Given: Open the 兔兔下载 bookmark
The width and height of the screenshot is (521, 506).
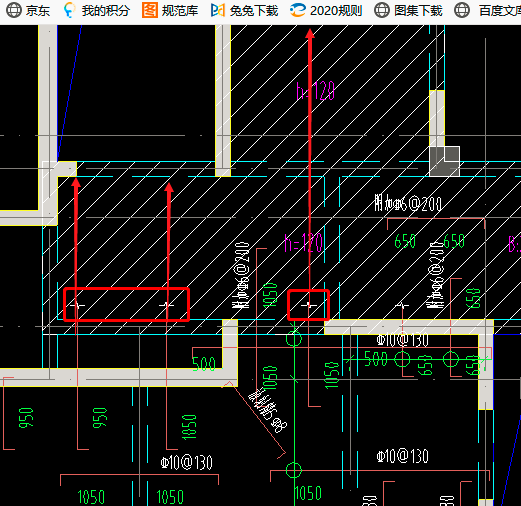Looking at the screenshot, I should [x=244, y=11].
